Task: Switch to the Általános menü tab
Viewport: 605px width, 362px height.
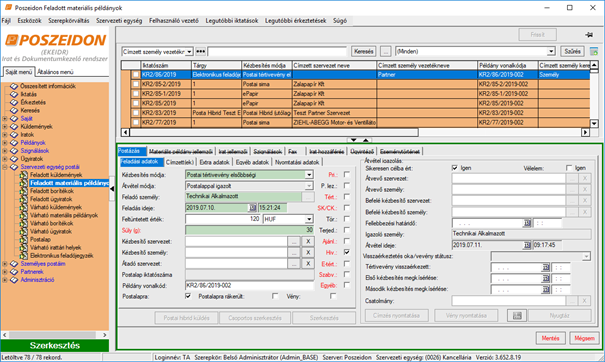Action: point(56,72)
